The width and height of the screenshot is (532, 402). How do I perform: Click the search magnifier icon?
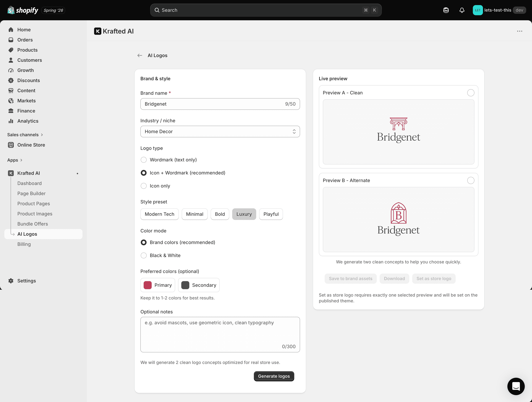click(x=157, y=10)
